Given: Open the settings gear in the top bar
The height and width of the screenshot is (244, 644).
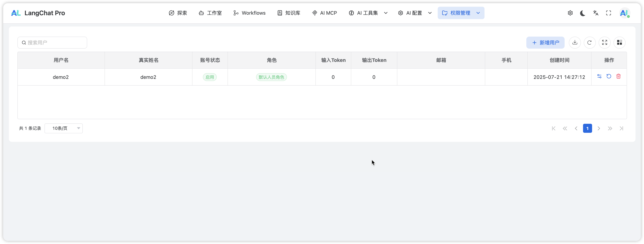Looking at the screenshot, I should point(570,13).
